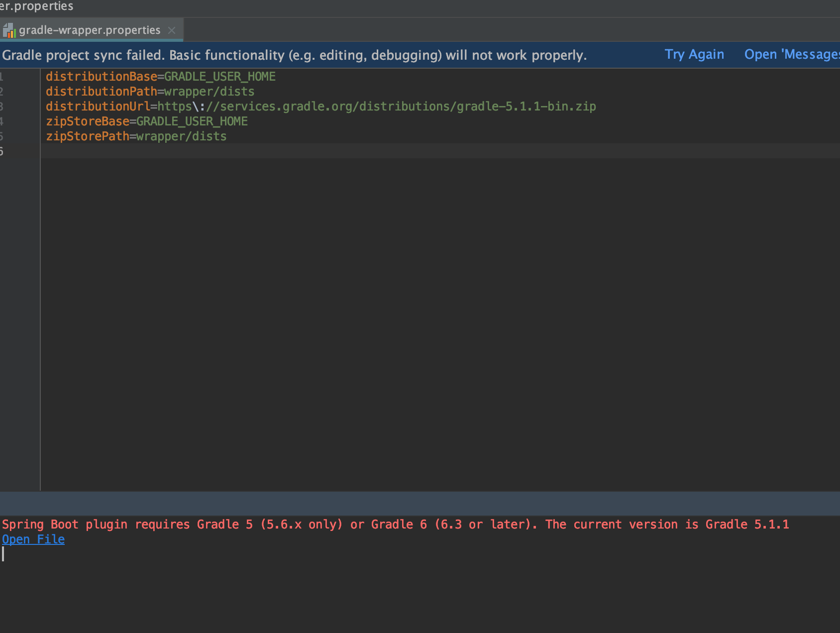Click the Spring Boot plugin error message
Viewport: 840px width, 633px height.
[396, 525]
